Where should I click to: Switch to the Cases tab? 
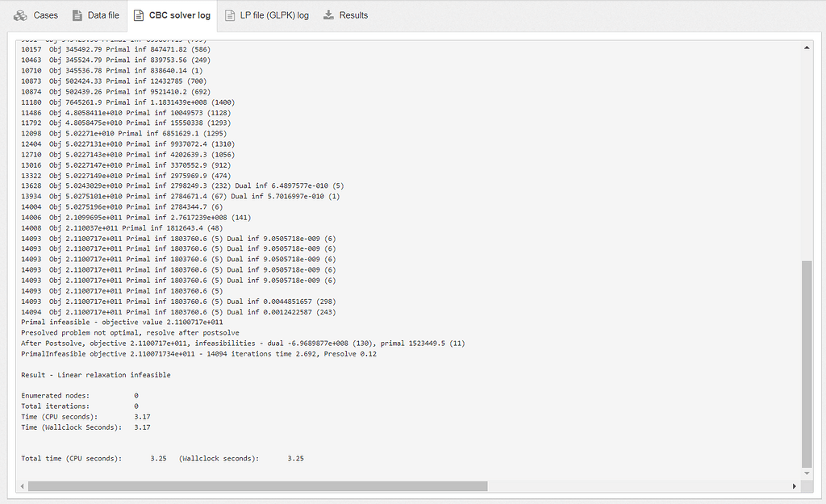point(36,15)
